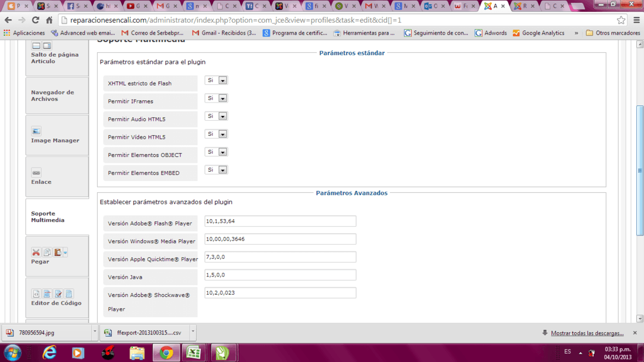644x362 pixels.
Task: Click the paste clipboard icon in Pegar
Action: click(x=58, y=252)
